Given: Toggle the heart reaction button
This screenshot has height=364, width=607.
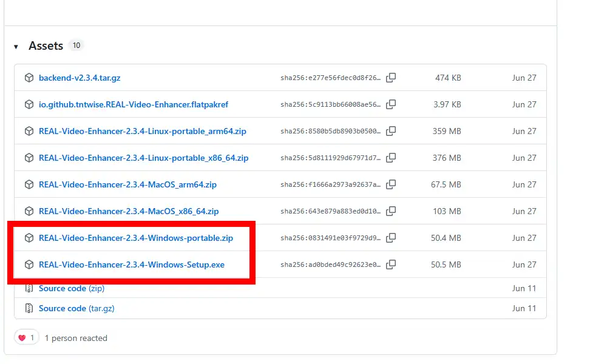Looking at the screenshot, I should [x=26, y=338].
